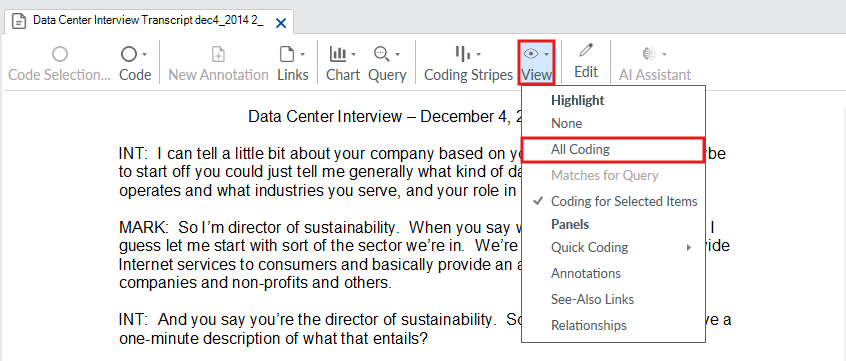Toggle Coding for Selected Items
Screen dimensions: 846x361
[x=613, y=201]
